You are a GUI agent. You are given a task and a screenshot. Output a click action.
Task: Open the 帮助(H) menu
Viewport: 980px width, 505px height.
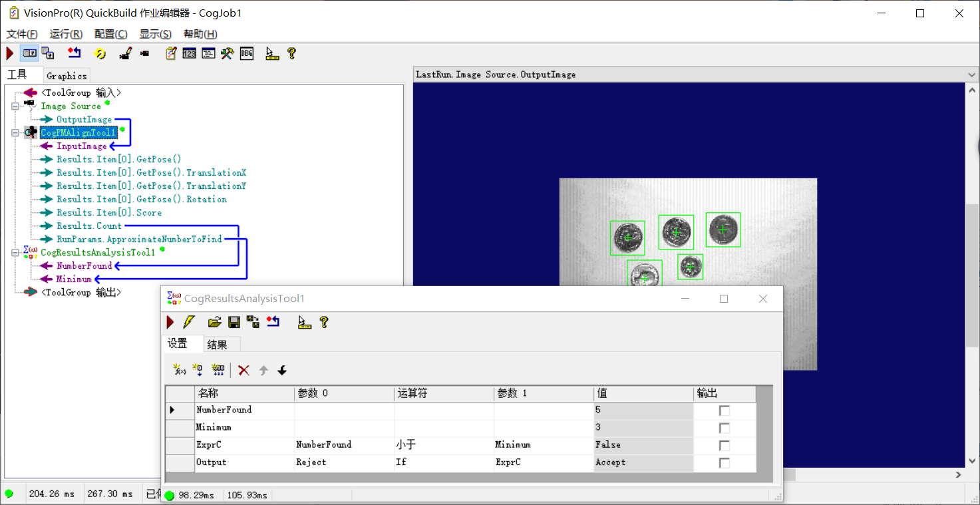click(x=200, y=34)
